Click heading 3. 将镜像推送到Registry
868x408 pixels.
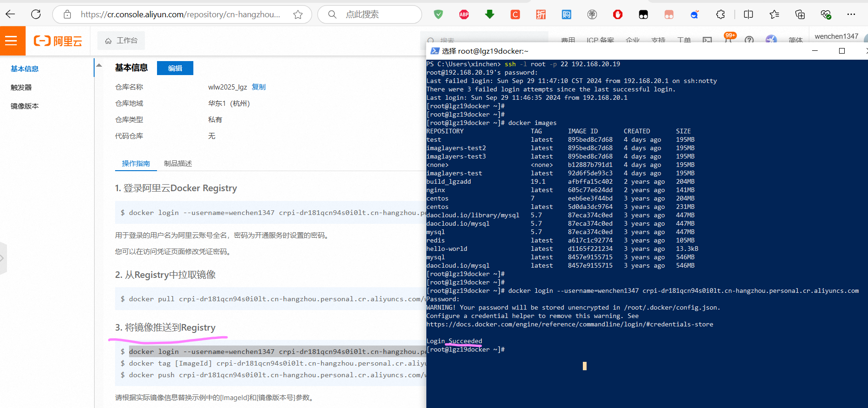coord(165,327)
